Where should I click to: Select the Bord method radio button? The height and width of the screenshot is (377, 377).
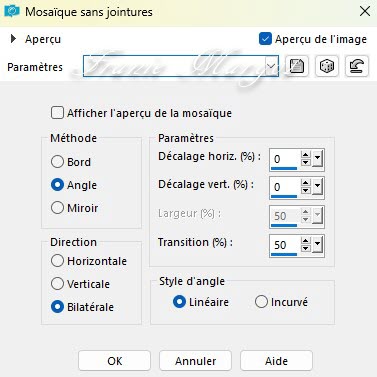[57, 162]
